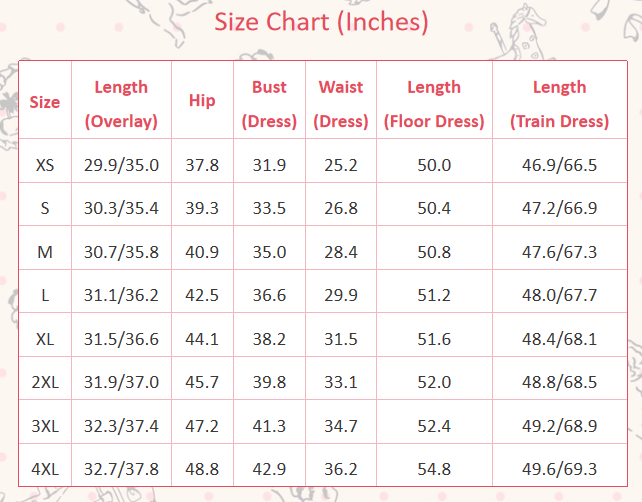Select the Bust (Dress) column header

(269, 104)
